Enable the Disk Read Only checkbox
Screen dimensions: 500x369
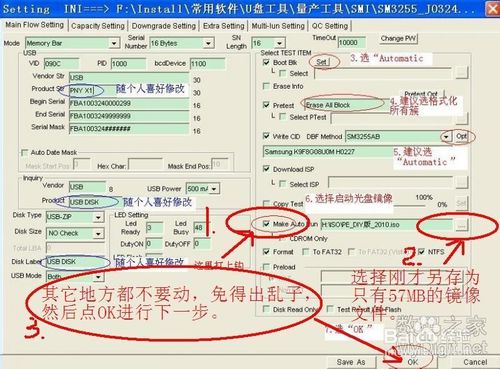tap(266, 309)
